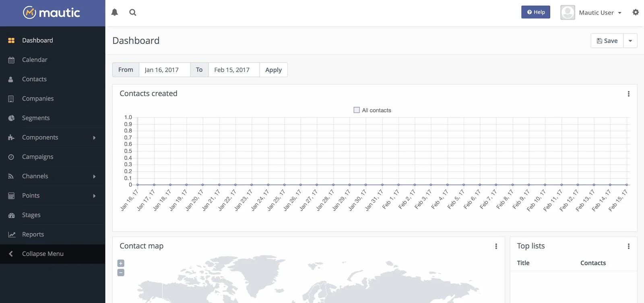Toggle the All contacts legend box

click(357, 110)
